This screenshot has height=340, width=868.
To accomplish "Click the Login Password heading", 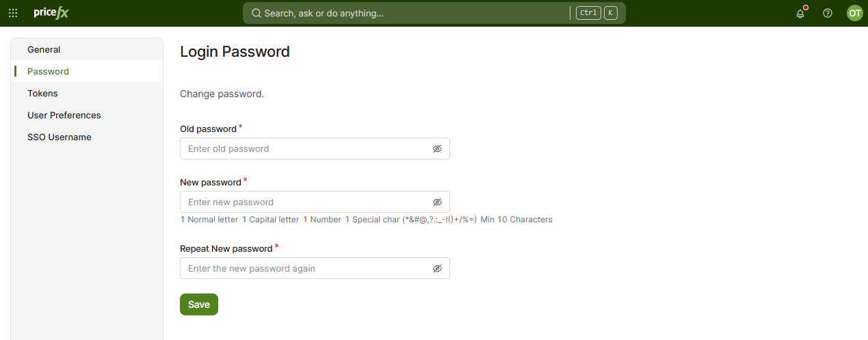I will 235,51.
